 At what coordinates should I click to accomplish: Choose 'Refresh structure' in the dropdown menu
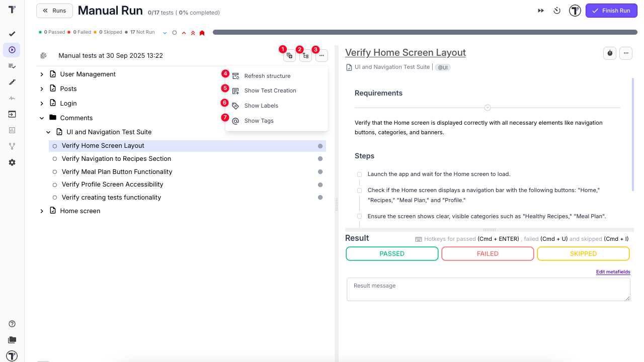pyautogui.click(x=267, y=76)
